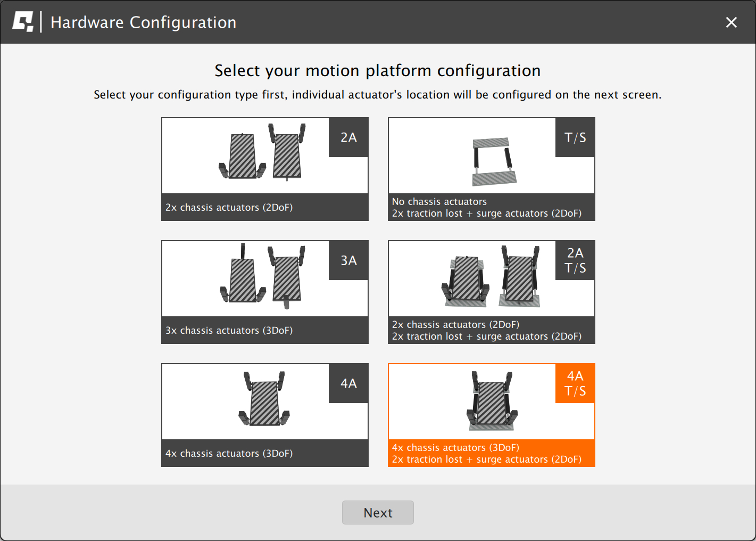Click the app logo in the title bar
The height and width of the screenshot is (541, 756).
coord(23,22)
